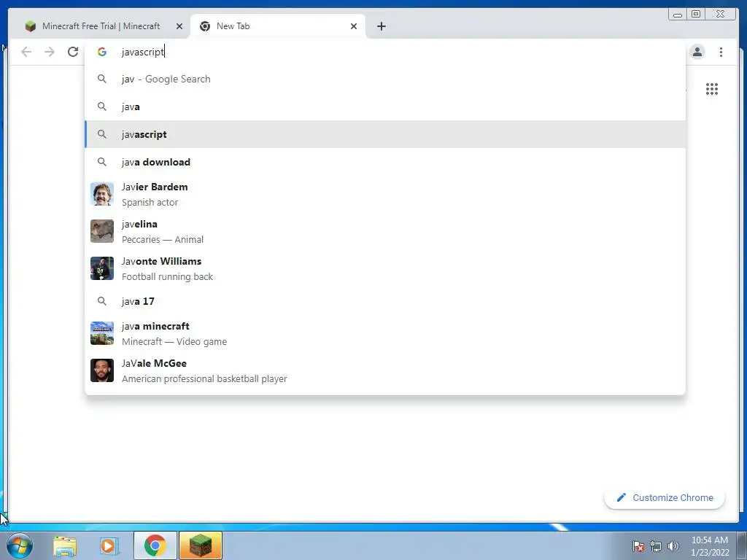Click the network status tray icon
The width and height of the screenshot is (747, 560).
point(656,546)
